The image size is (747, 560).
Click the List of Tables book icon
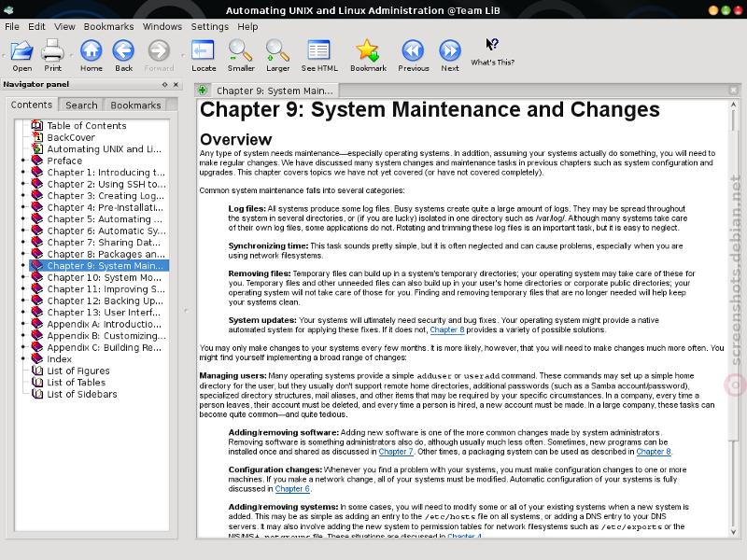[x=37, y=382]
